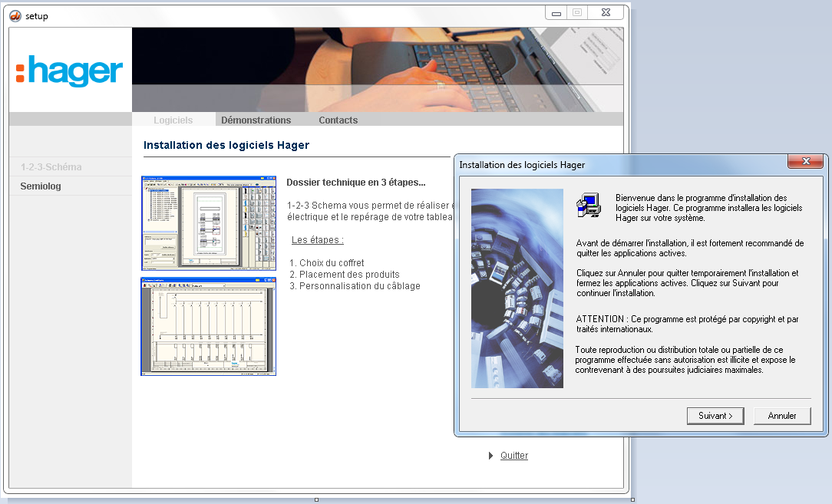832x504 pixels.
Task: Click the Quitter link
Action: [514, 455]
